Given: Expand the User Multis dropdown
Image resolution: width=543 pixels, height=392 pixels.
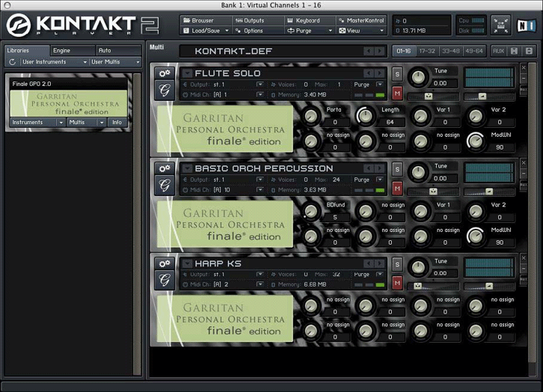Looking at the screenshot, I should pos(115,62).
